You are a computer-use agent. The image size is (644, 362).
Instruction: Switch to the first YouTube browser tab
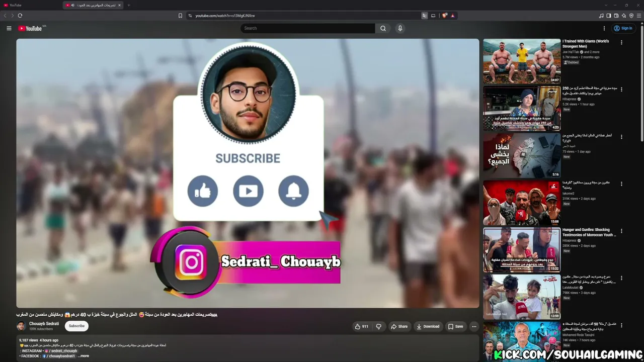click(31, 5)
